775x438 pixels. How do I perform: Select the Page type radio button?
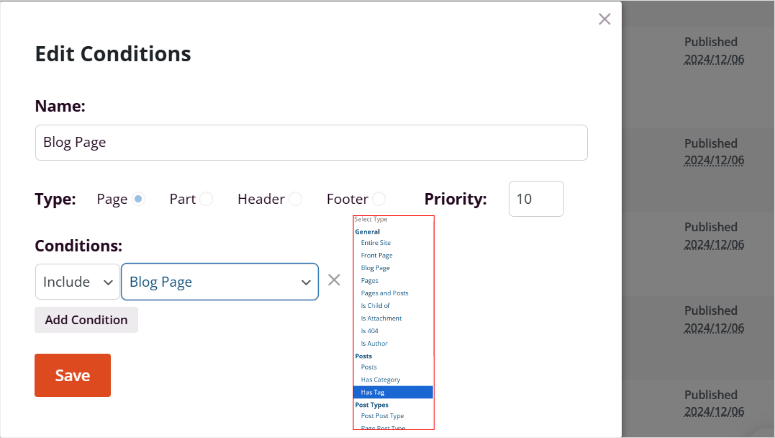click(138, 199)
